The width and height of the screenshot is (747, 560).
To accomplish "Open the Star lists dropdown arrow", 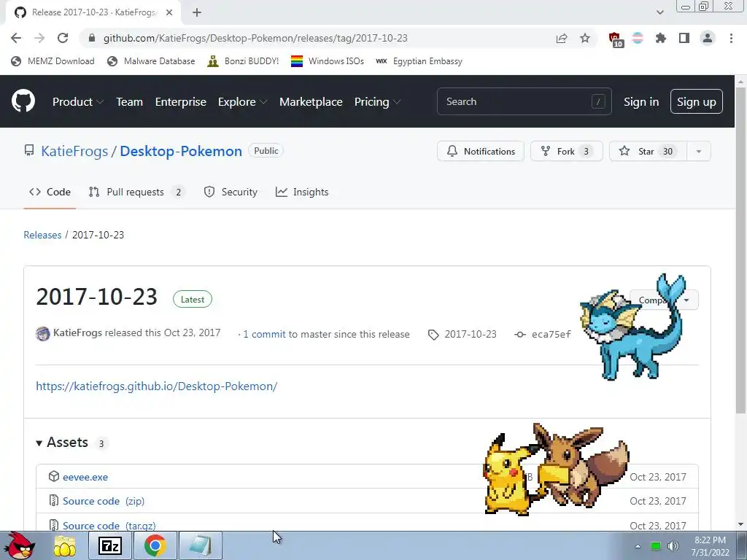I will pyautogui.click(x=699, y=152).
